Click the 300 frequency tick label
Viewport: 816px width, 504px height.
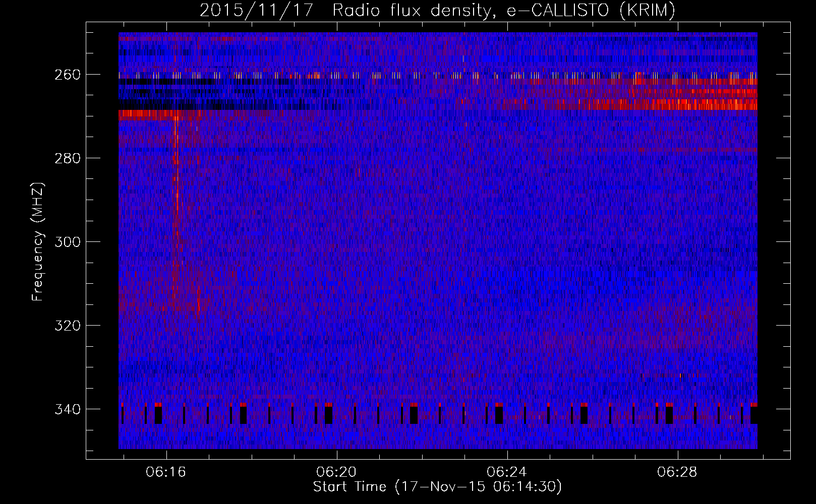(x=67, y=242)
